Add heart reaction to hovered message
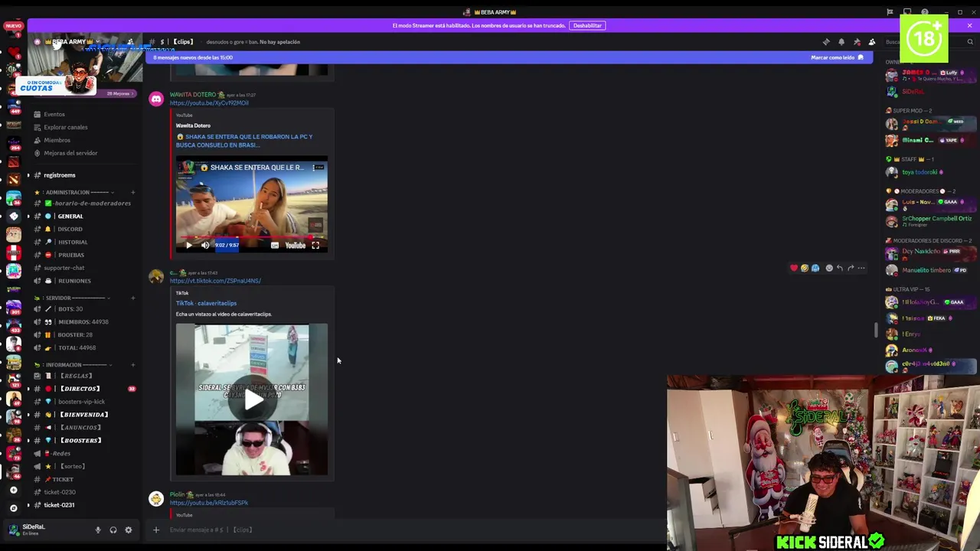980x551 pixels. 794,268
